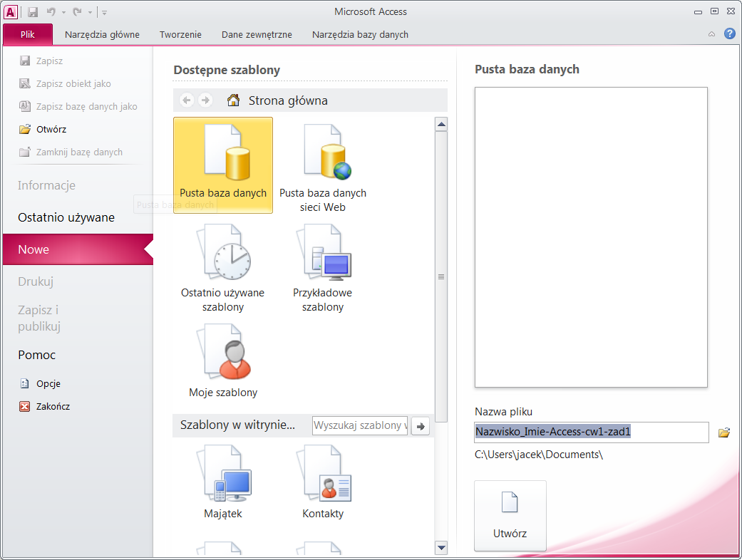Open Moje szablony
This screenshot has width=742, height=560.
pyautogui.click(x=223, y=361)
